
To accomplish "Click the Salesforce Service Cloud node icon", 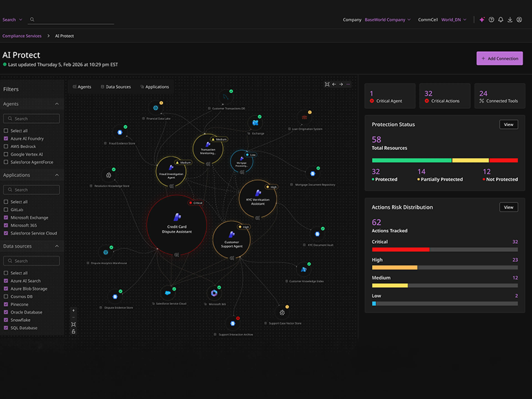I will [168, 293].
